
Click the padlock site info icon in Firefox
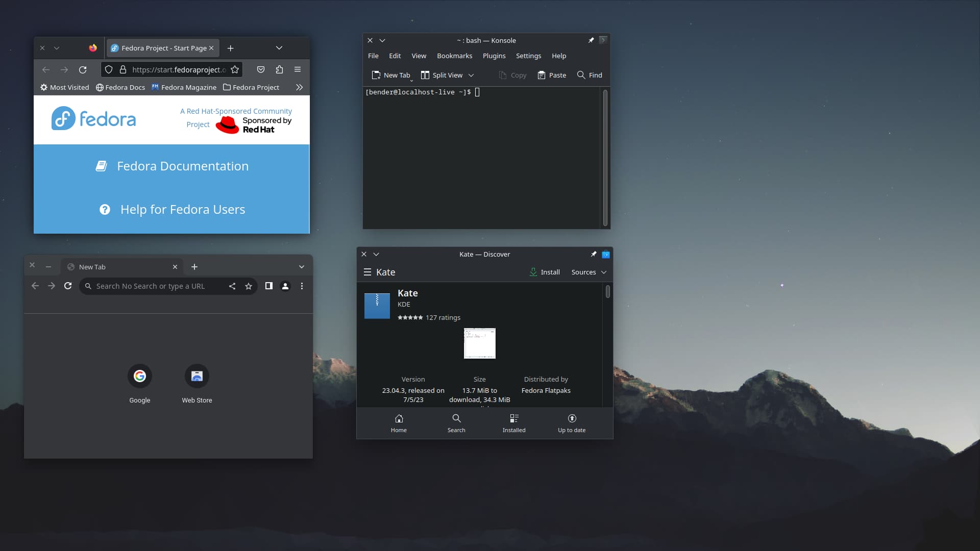click(122, 69)
